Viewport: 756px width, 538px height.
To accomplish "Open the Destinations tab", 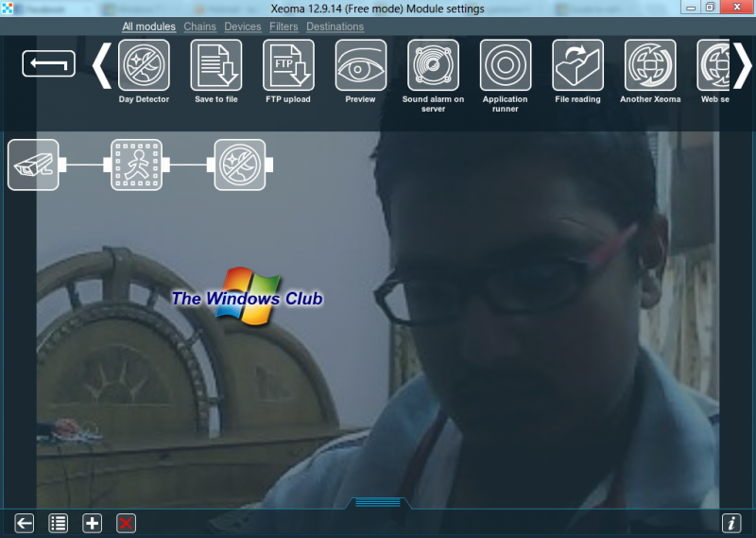I will 335,26.
